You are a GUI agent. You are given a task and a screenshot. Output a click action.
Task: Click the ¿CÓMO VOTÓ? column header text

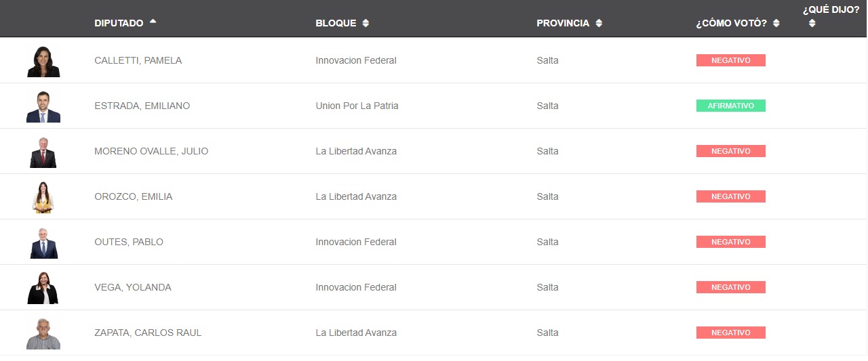pyautogui.click(x=731, y=23)
